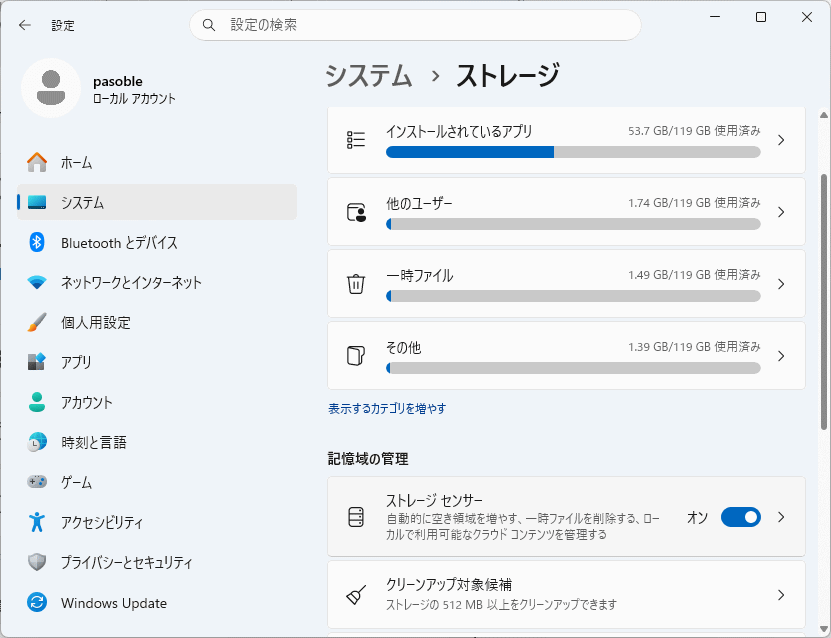Open 個人用設定 menu item
The width and height of the screenshot is (831, 638).
[x=157, y=322]
